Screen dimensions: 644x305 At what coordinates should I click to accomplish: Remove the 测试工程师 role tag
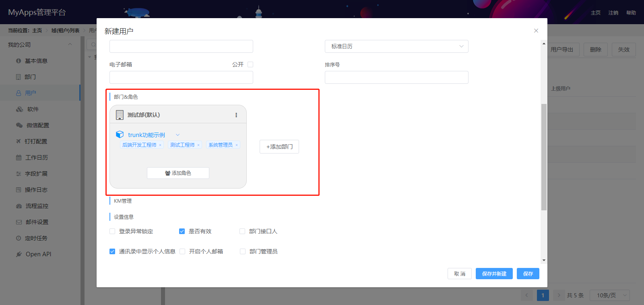tap(198, 145)
